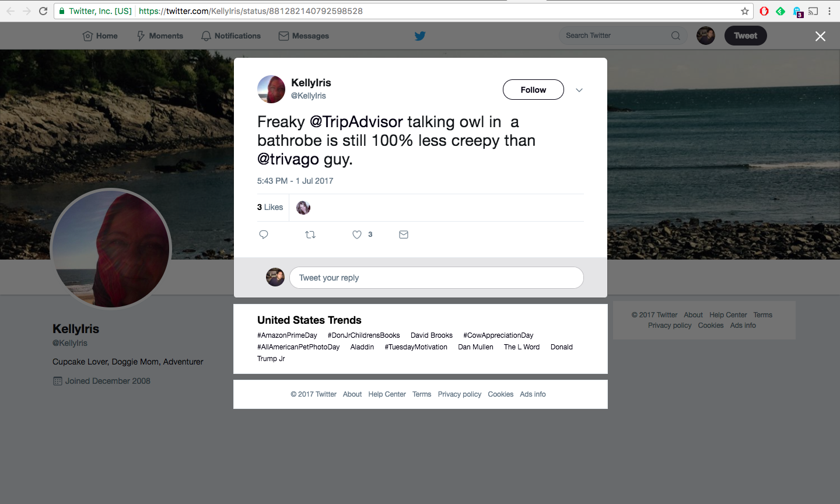Click the search magnifier icon
The width and height of the screenshot is (840, 504).
[675, 36]
